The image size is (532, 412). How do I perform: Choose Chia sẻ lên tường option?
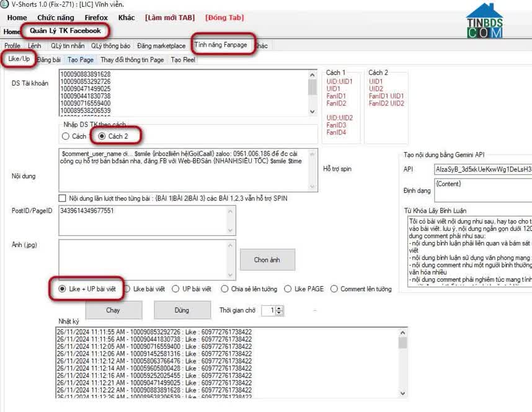coord(249,289)
